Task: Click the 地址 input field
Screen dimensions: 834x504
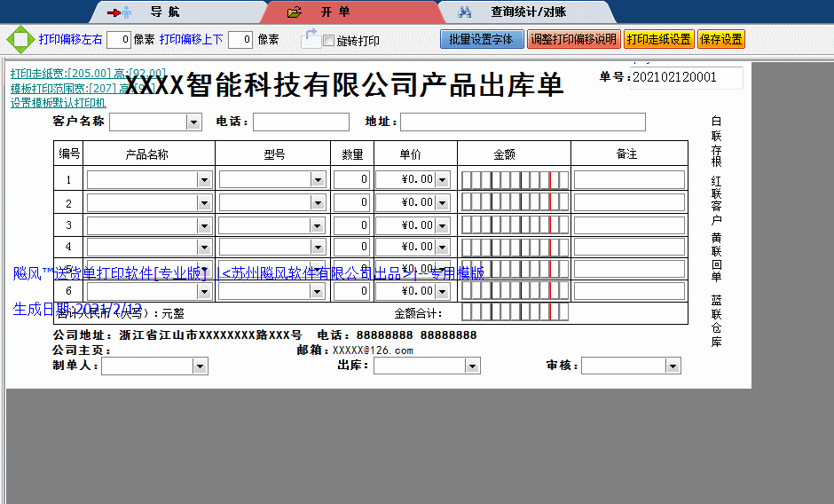Action: pyautogui.click(x=523, y=122)
